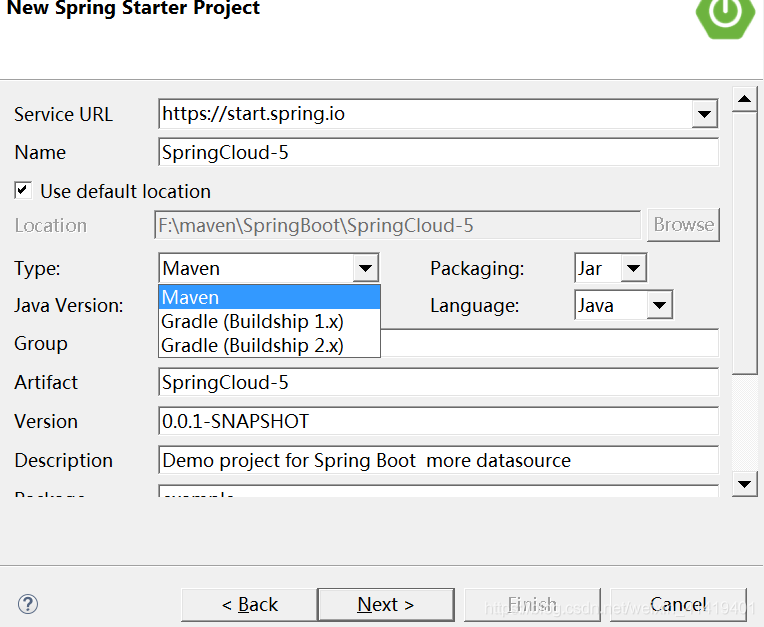Click the Version input field
The image size is (764, 627).
click(x=439, y=421)
